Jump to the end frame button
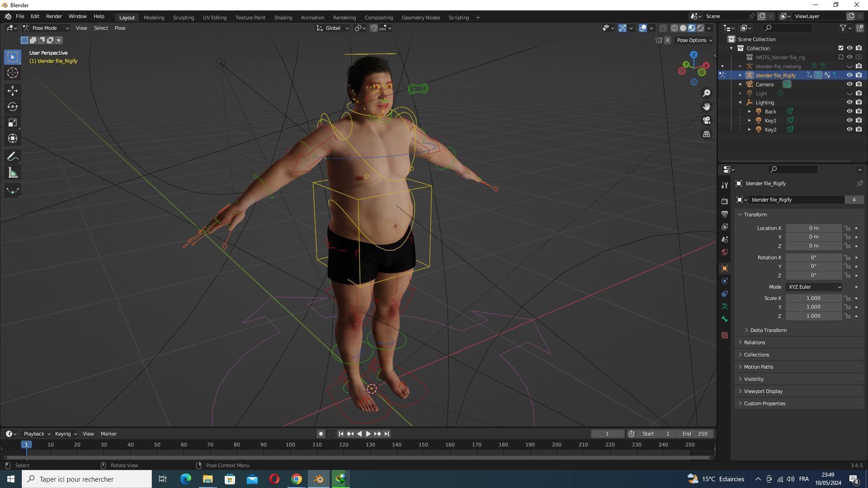Image resolution: width=868 pixels, height=488 pixels. click(387, 434)
